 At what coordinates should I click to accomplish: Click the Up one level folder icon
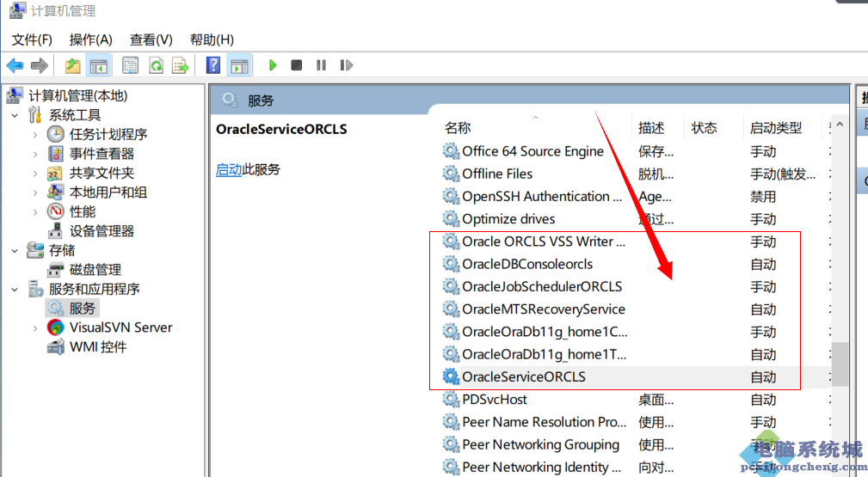click(x=72, y=66)
